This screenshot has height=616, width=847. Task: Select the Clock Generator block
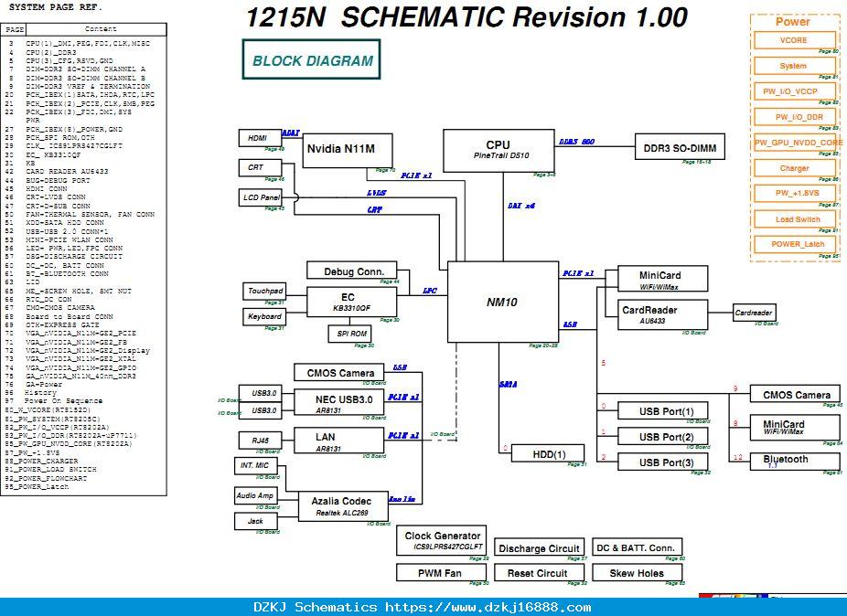pyautogui.click(x=441, y=540)
